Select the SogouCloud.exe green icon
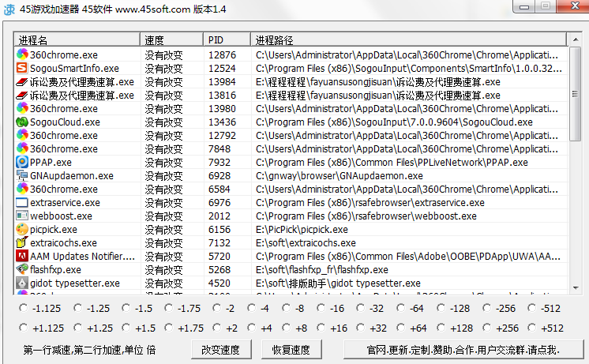Viewport: 589px width, 364px height. point(22,122)
